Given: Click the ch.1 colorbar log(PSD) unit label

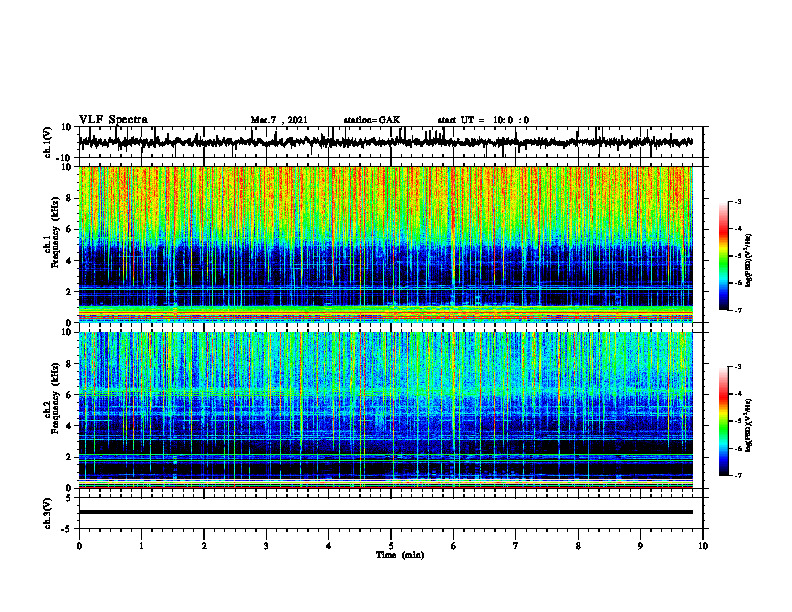Looking at the screenshot, I should point(749,261).
